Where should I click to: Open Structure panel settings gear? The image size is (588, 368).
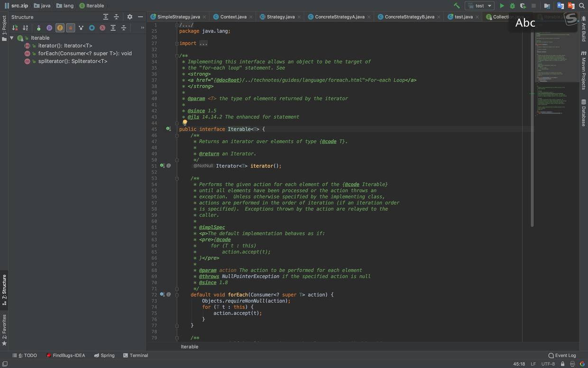point(129,17)
